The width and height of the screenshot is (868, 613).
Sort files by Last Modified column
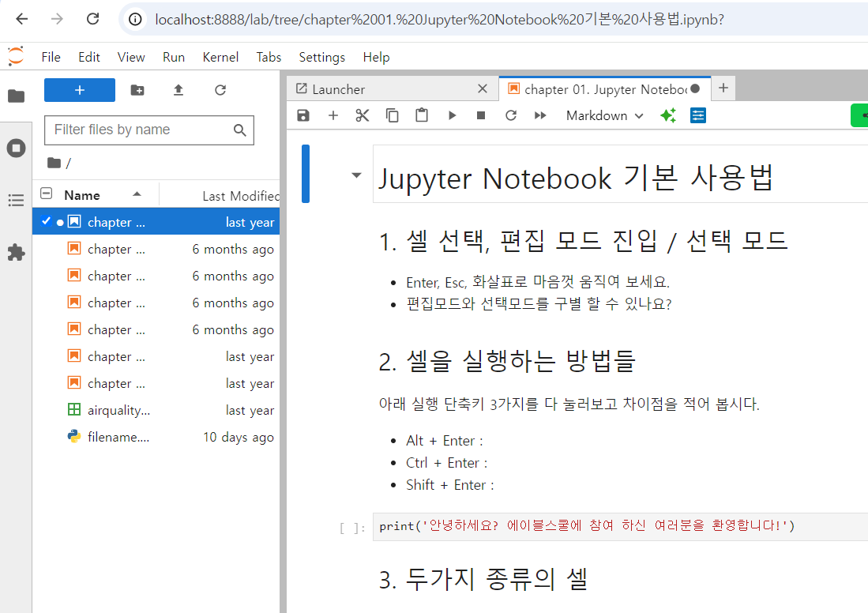click(240, 196)
